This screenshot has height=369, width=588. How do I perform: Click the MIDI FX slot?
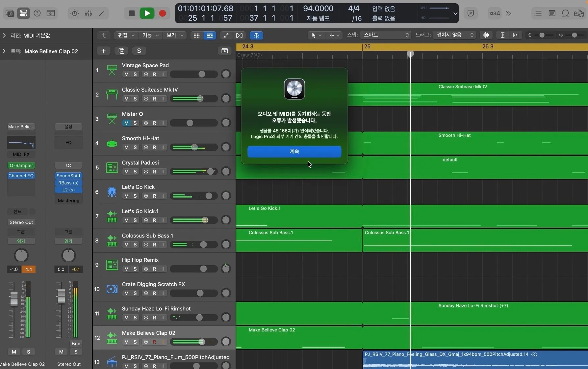[x=21, y=154]
